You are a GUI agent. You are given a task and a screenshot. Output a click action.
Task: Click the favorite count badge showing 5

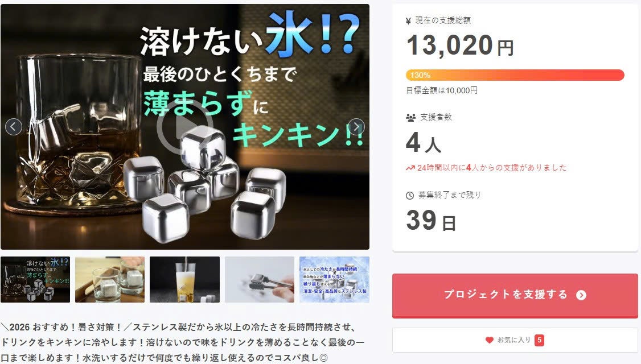539,340
